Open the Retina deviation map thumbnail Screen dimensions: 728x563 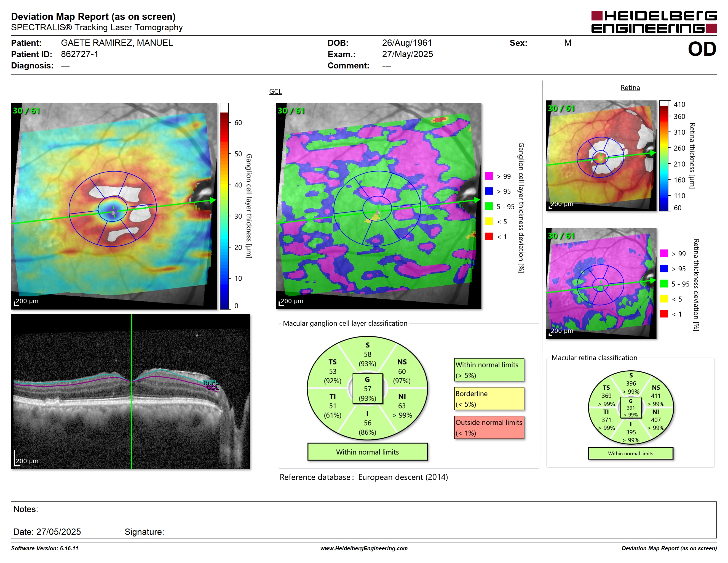tap(601, 283)
